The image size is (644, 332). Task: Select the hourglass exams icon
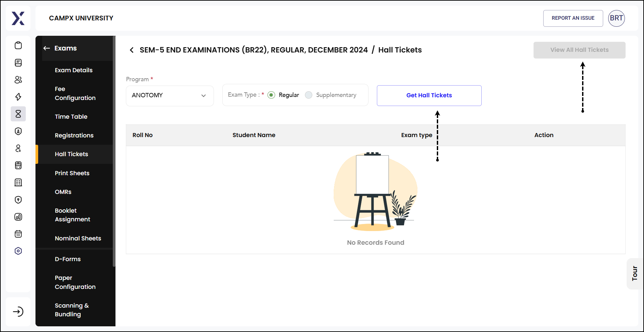18,114
